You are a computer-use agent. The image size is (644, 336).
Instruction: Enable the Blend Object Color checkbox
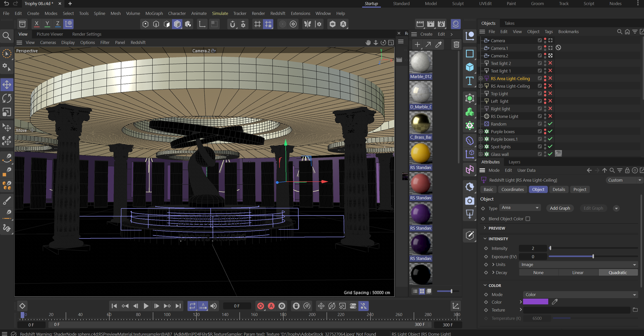[x=528, y=219]
